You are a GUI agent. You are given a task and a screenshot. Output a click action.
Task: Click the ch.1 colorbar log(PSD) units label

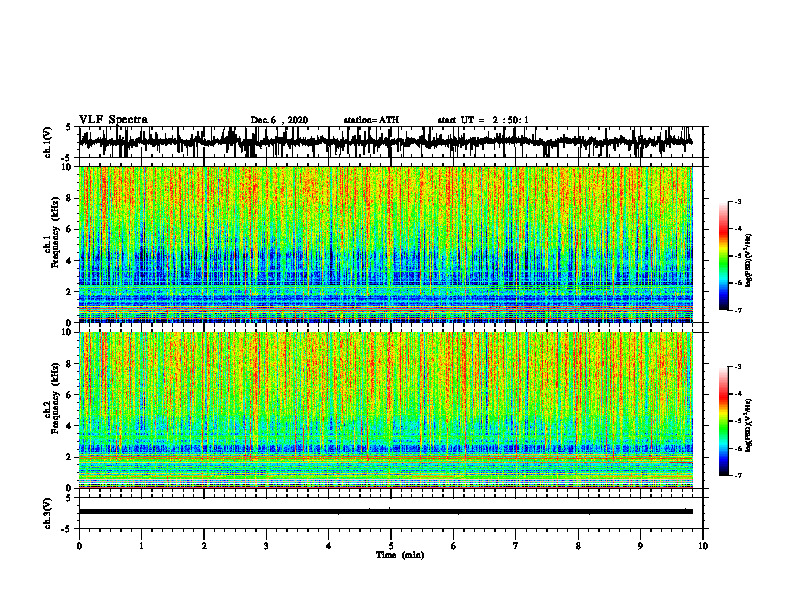point(750,260)
